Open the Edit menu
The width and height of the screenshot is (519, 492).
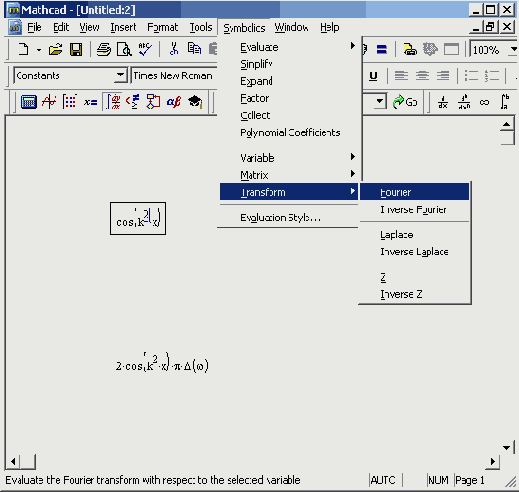coord(61,27)
